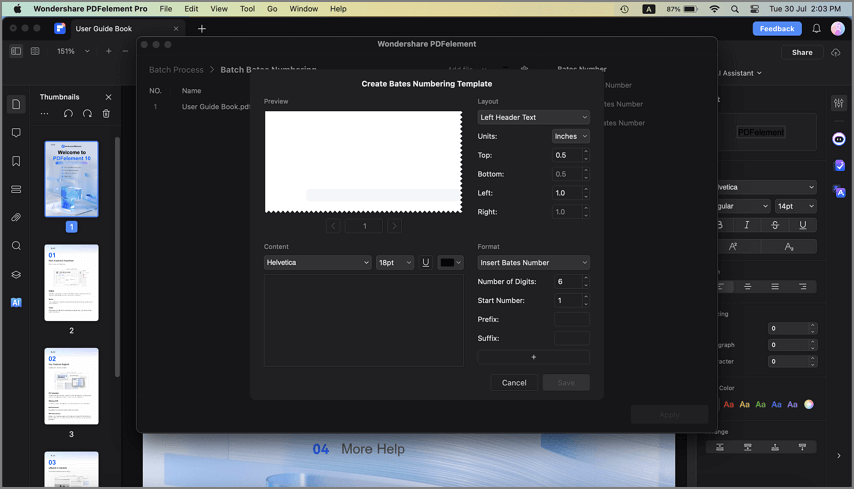Image resolution: width=854 pixels, height=489 pixels.
Task: Open the Tool menu
Action: click(x=247, y=9)
